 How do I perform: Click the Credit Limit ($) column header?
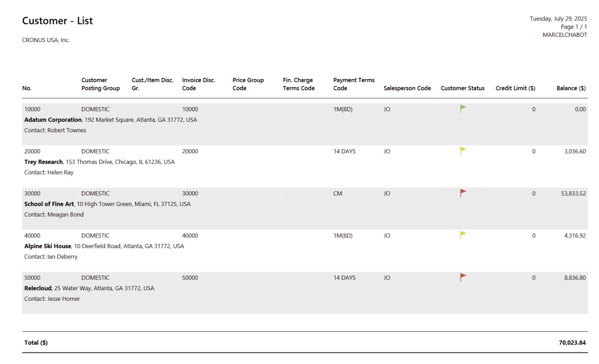(x=515, y=88)
